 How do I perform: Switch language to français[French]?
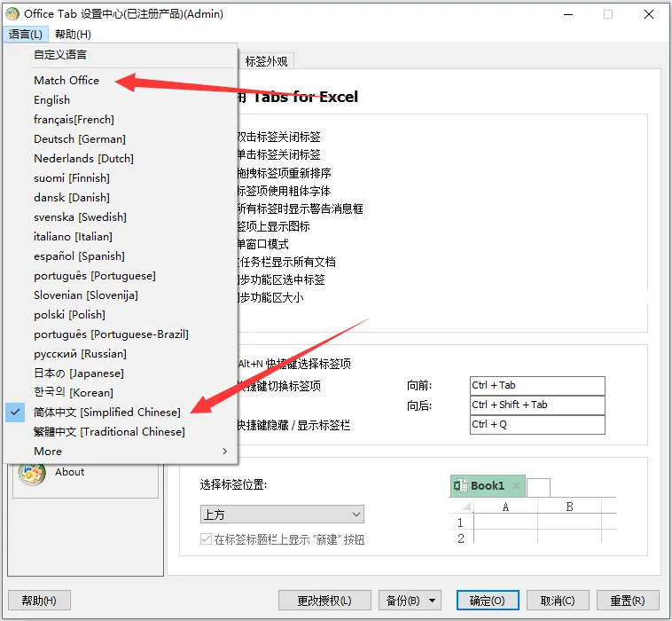[74, 119]
